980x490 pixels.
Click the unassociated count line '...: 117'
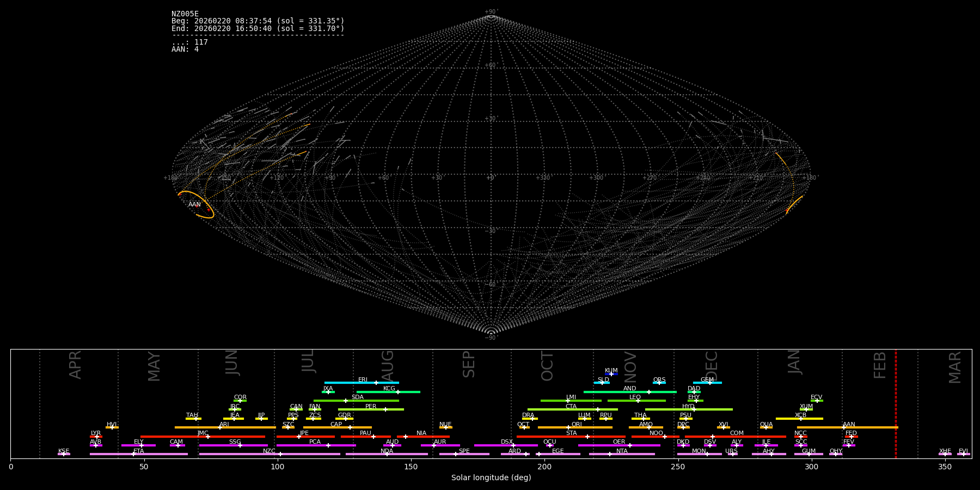189,42
